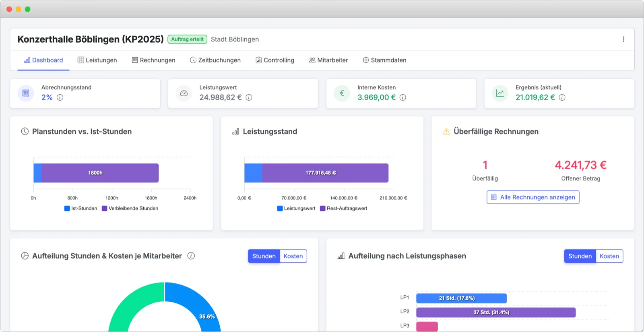Click the chart icon beside Aufteilung nach Leistungsphasen
The height and width of the screenshot is (332, 644).
[341, 256]
